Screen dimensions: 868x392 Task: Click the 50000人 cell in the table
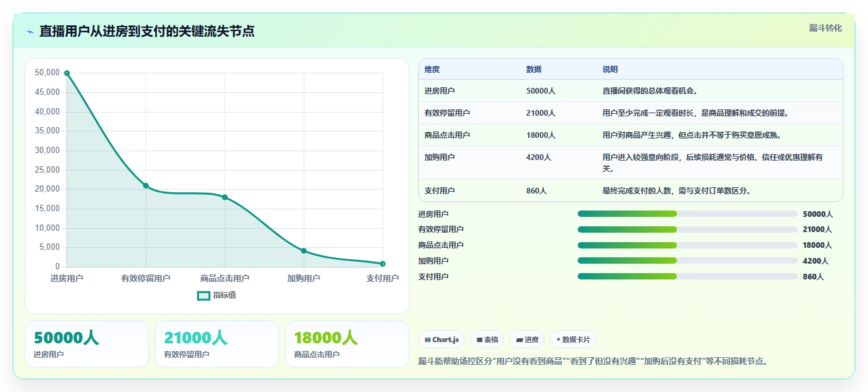tap(541, 91)
